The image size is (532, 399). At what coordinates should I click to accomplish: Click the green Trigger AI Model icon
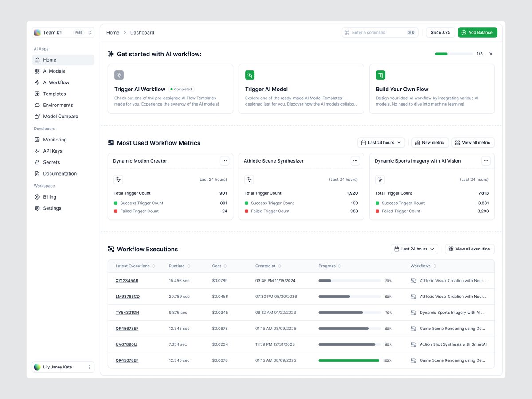pyautogui.click(x=250, y=75)
